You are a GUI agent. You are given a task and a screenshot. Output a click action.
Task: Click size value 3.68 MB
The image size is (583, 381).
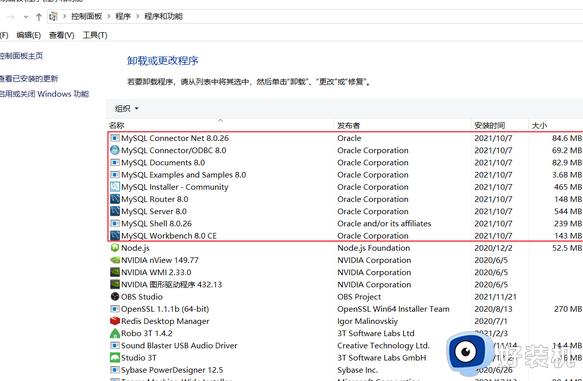coord(567,175)
